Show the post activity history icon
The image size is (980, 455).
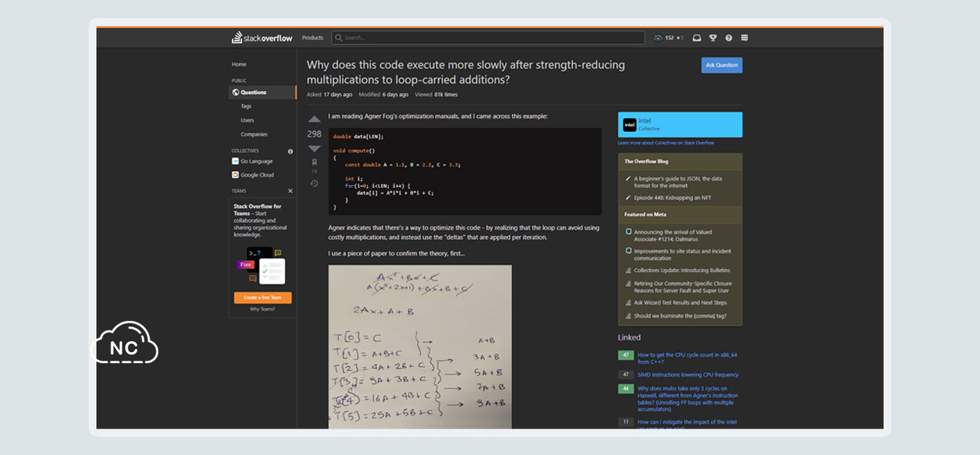click(314, 184)
